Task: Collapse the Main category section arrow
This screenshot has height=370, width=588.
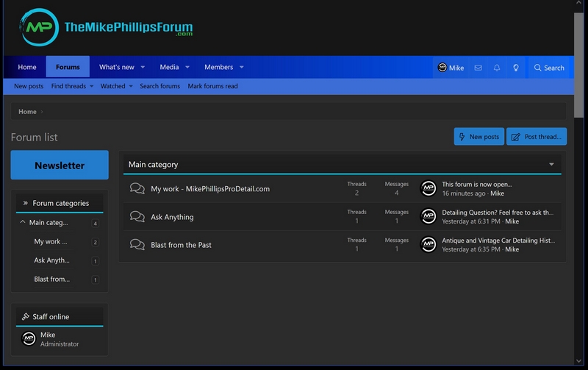Action: 551,164
